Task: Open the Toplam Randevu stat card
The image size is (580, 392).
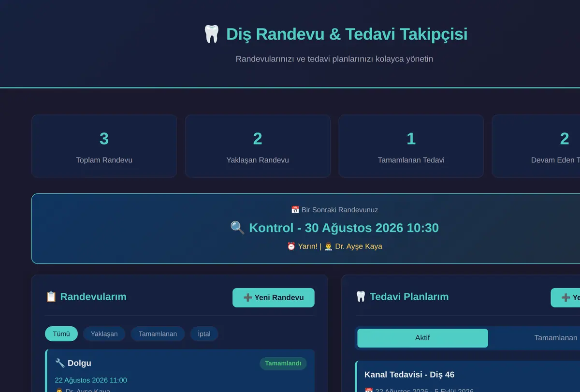Action: (104, 146)
